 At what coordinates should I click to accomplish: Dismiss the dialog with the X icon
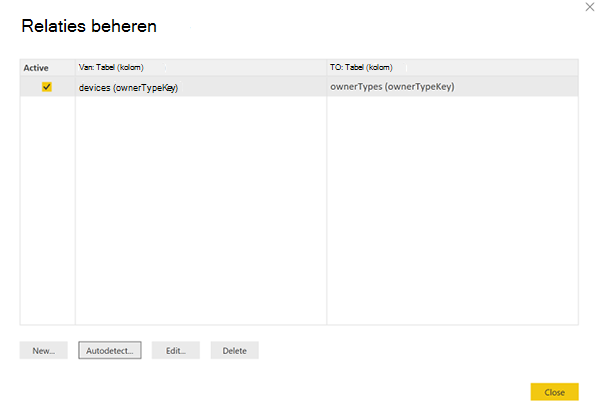[590, 7]
